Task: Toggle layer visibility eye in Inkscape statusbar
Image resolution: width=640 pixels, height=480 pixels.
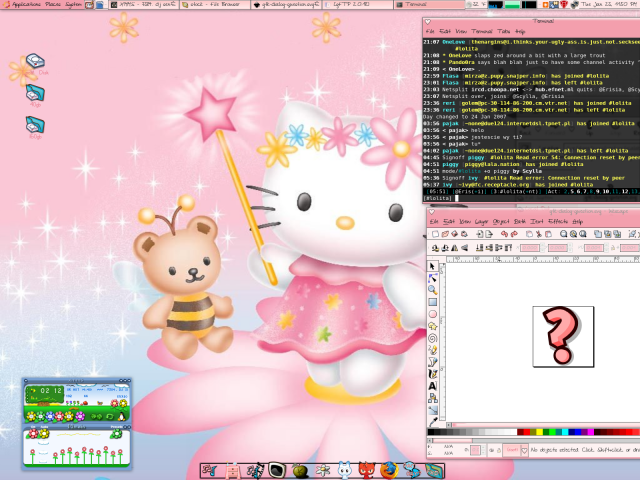Action: [x=492, y=450]
